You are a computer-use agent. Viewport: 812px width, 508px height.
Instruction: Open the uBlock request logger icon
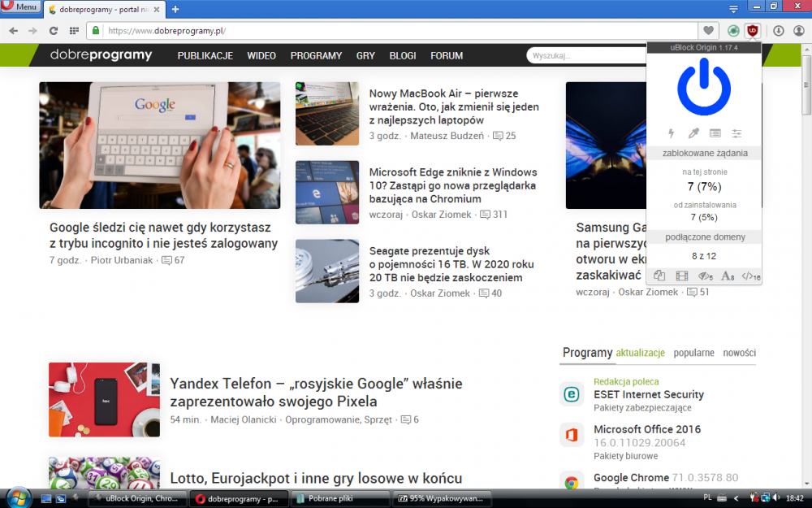715,133
